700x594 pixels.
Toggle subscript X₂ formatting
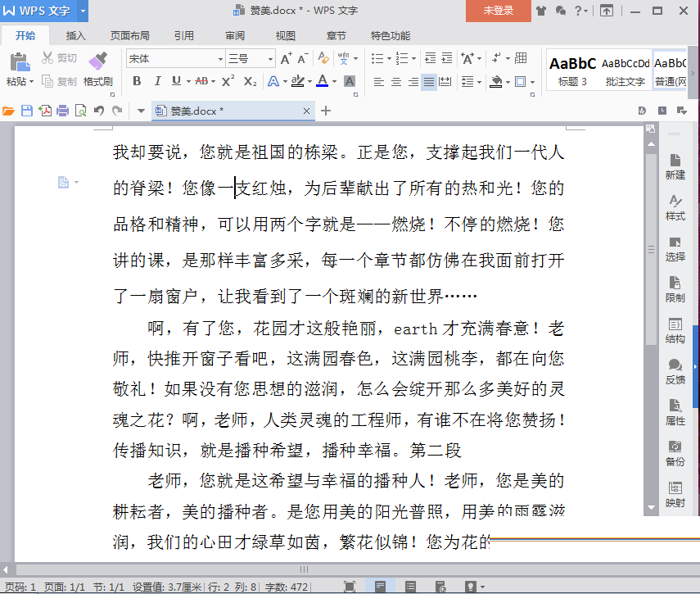click(x=250, y=81)
